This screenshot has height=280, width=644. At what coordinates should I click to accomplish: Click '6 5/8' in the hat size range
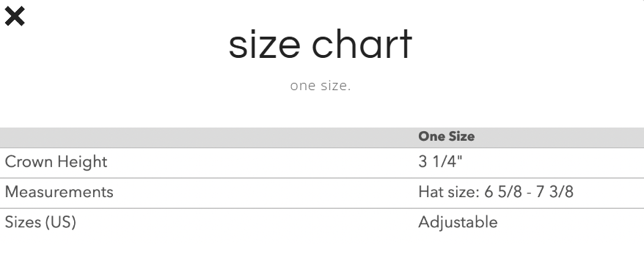tap(503, 192)
